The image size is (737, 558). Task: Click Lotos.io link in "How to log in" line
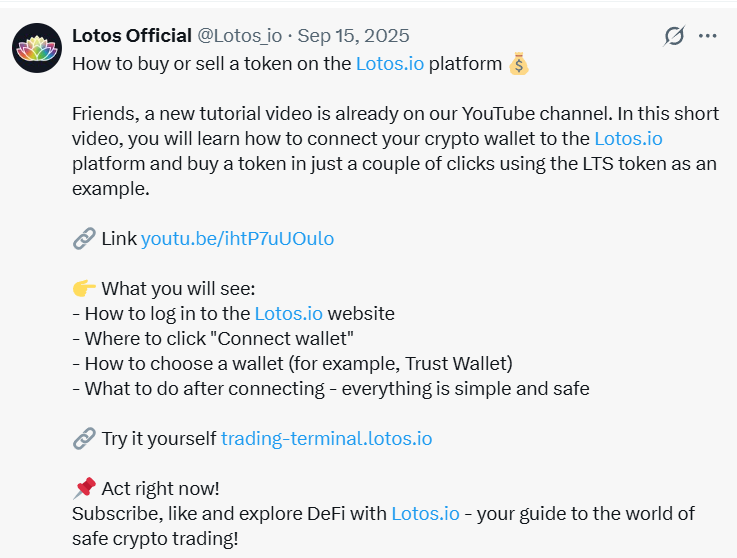point(289,313)
